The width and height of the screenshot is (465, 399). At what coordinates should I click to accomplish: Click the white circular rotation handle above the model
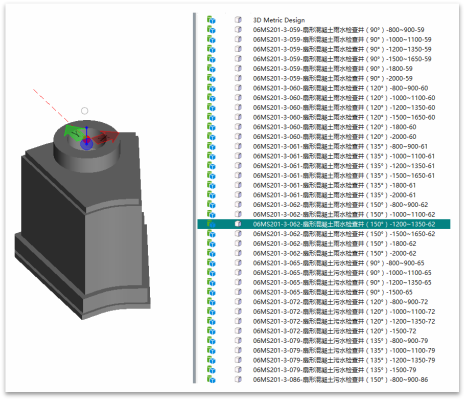pyautogui.click(x=85, y=111)
